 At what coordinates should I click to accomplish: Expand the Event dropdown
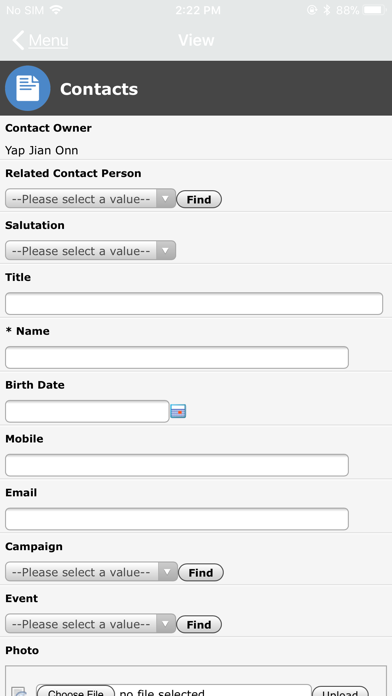[91, 624]
